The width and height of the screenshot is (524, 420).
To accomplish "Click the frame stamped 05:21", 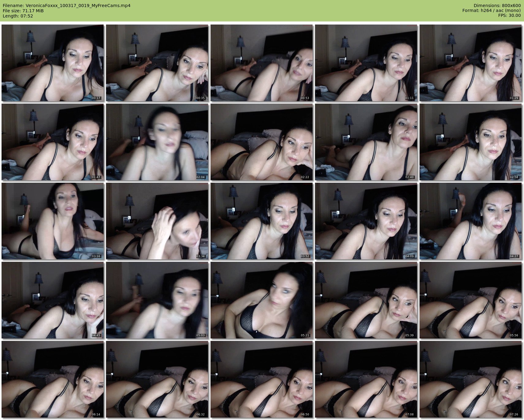I will pyautogui.click(x=262, y=300).
